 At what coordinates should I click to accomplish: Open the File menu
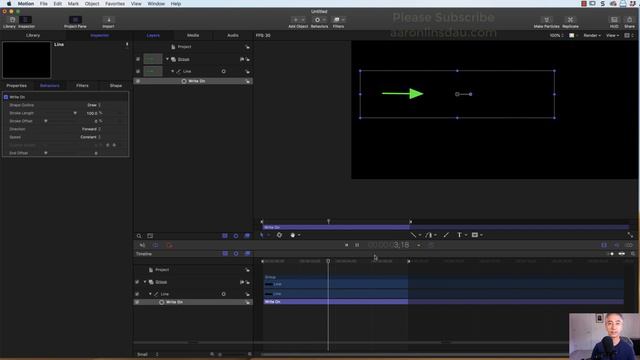click(44, 4)
